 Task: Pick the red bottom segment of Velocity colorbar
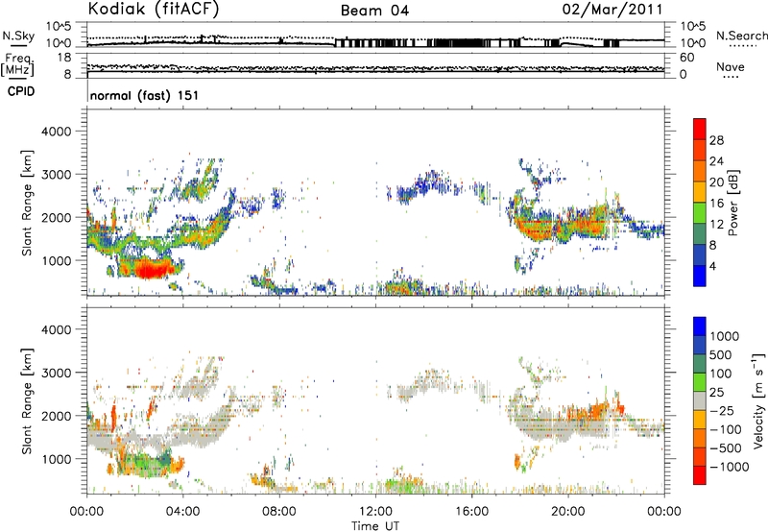point(700,475)
